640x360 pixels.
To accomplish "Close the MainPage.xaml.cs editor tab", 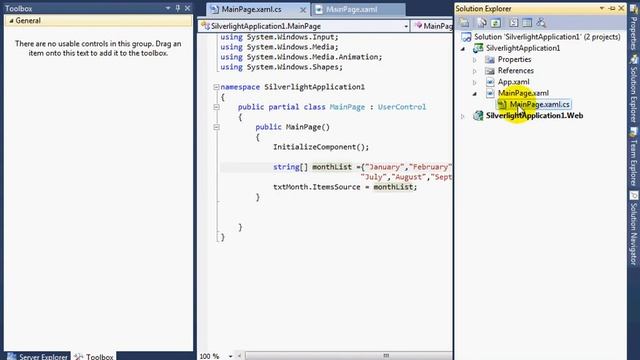I will [x=303, y=9].
